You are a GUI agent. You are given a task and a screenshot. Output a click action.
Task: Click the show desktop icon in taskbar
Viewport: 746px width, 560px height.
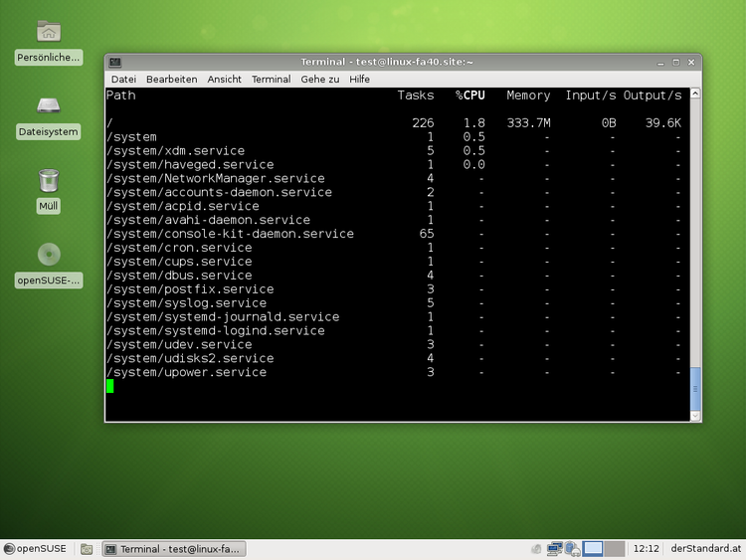[87, 549]
